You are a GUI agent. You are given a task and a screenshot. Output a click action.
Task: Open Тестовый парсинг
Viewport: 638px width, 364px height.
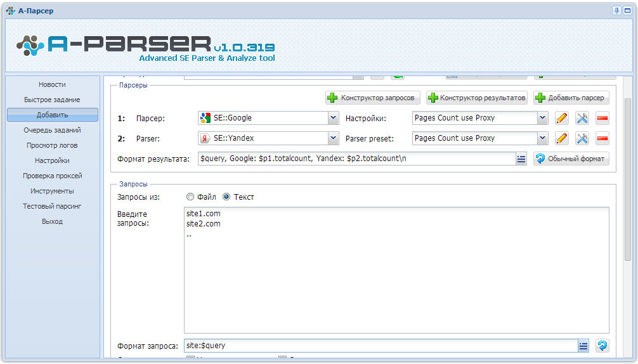[52, 206]
